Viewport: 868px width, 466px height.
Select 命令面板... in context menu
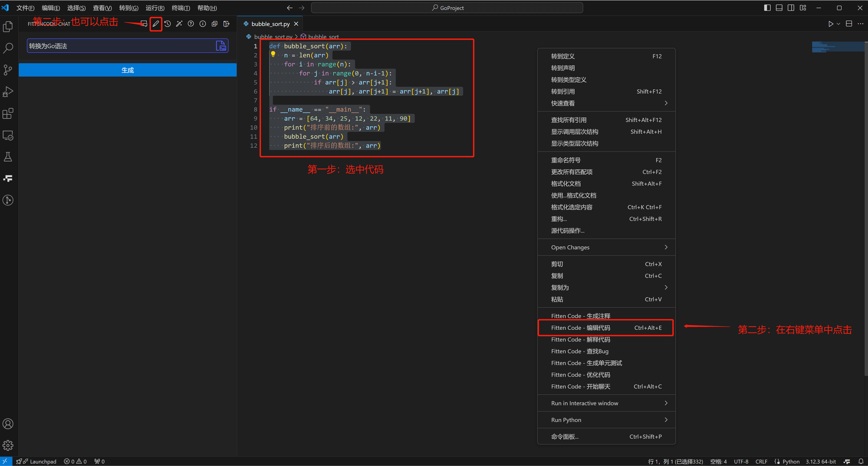click(606, 437)
